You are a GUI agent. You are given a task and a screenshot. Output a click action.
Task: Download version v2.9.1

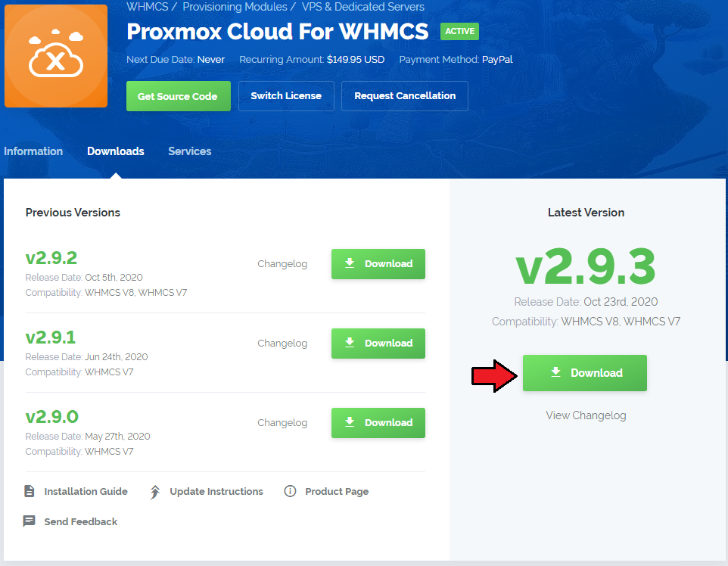(378, 343)
